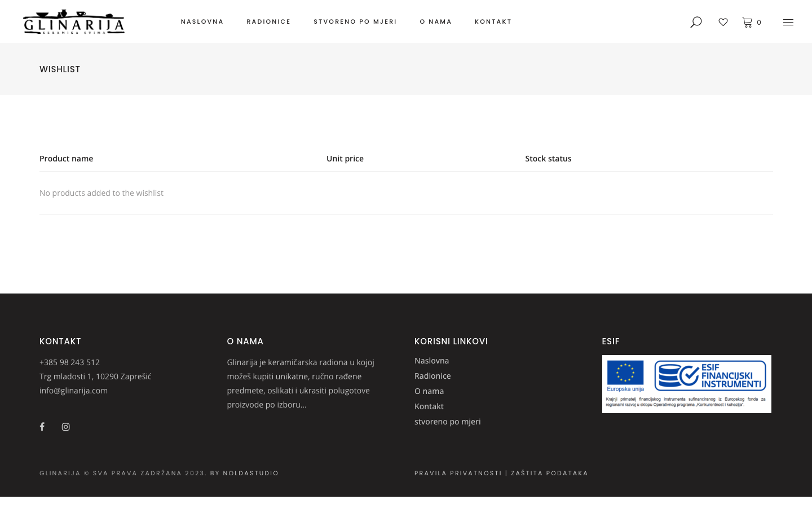The width and height of the screenshot is (812, 508).
Task: Open Pravila privatnosti link
Action: (458, 473)
